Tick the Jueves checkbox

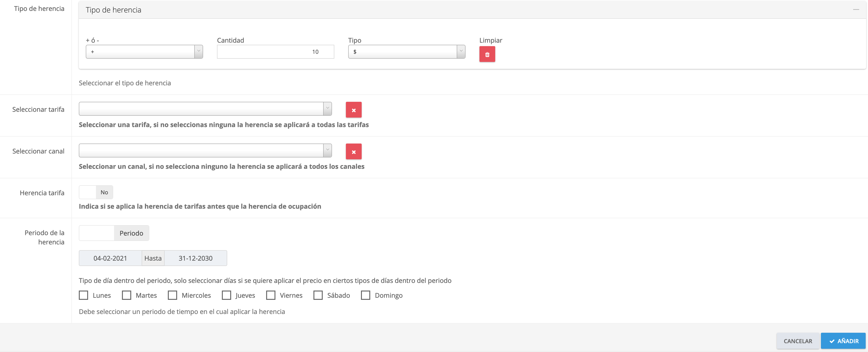tap(227, 295)
